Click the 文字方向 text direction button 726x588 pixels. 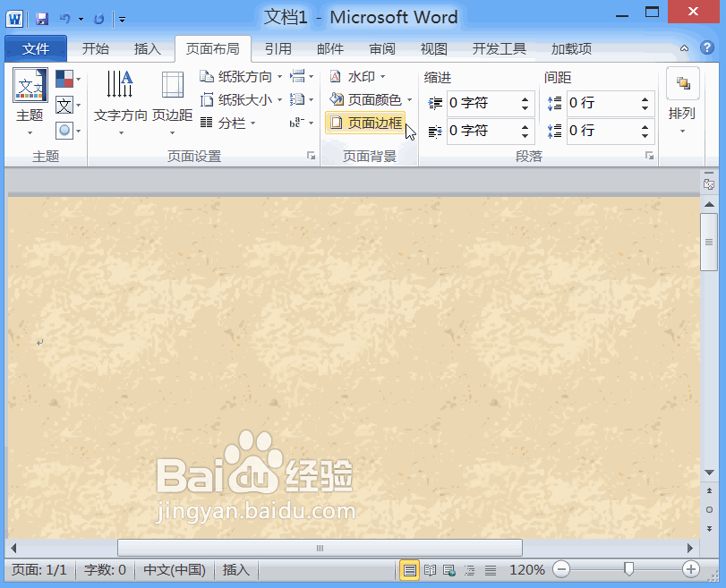[x=120, y=103]
